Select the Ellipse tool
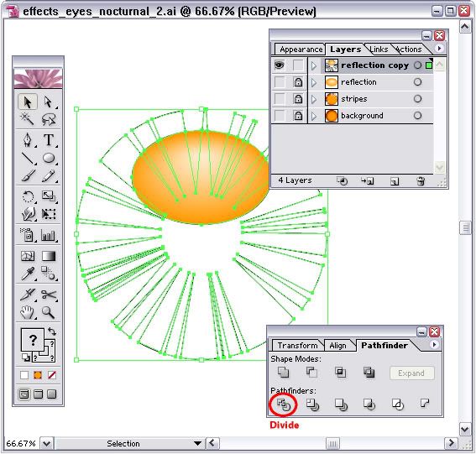476x454 pixels. [x=48, y=158]
